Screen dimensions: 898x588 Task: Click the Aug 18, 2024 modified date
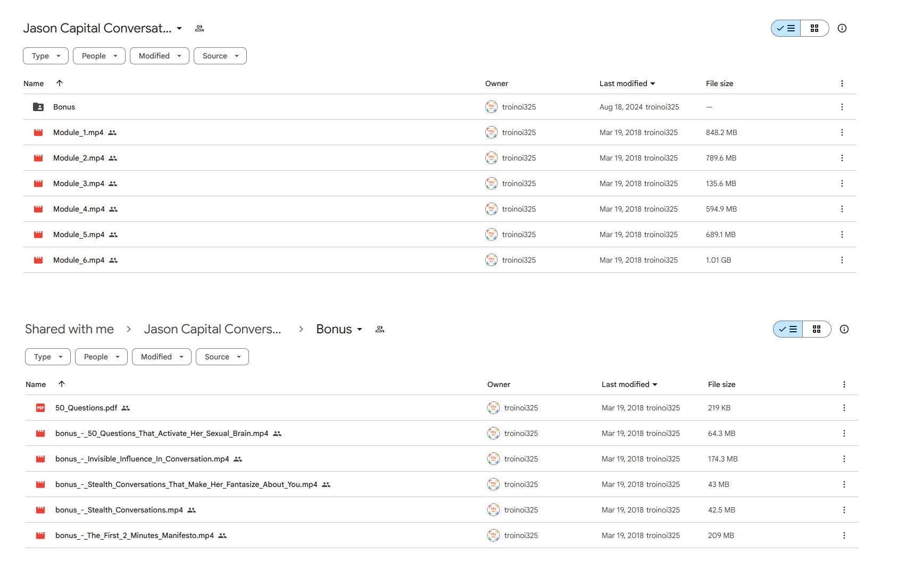621,107
